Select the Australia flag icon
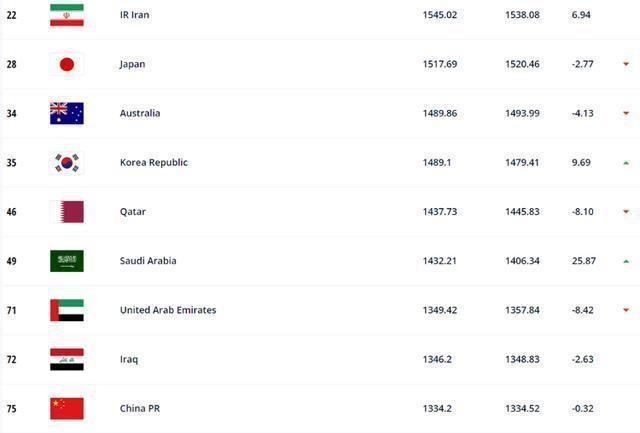 (67, 113)
